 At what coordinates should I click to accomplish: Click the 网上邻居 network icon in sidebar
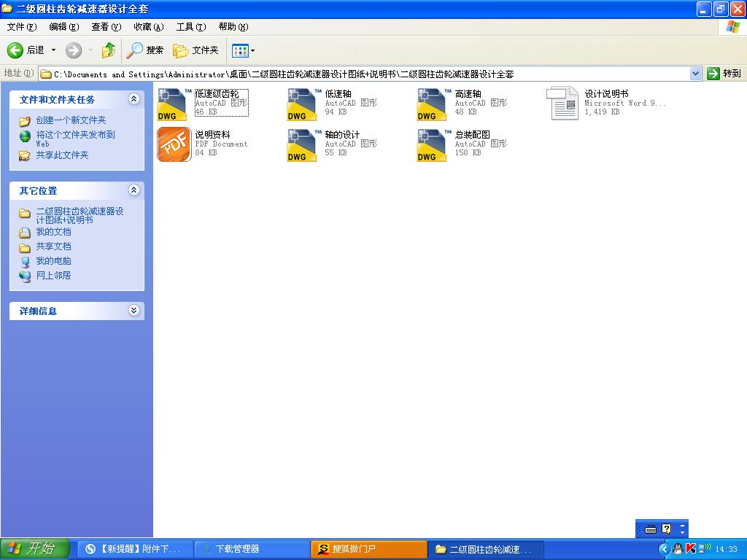point(25,276)
